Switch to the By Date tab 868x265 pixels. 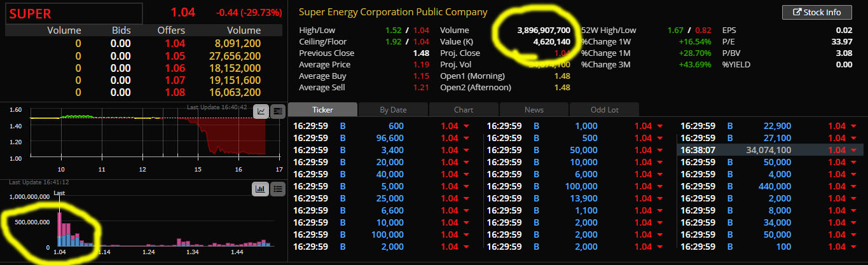click(x=393, y=109)
